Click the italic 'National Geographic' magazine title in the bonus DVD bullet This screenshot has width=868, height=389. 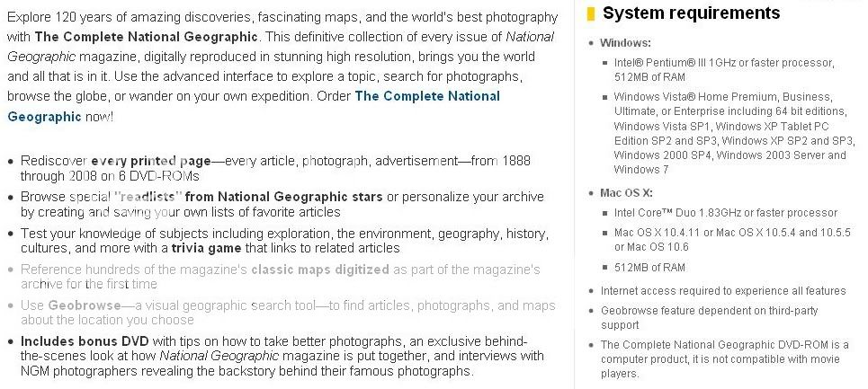tap(219, 356)
